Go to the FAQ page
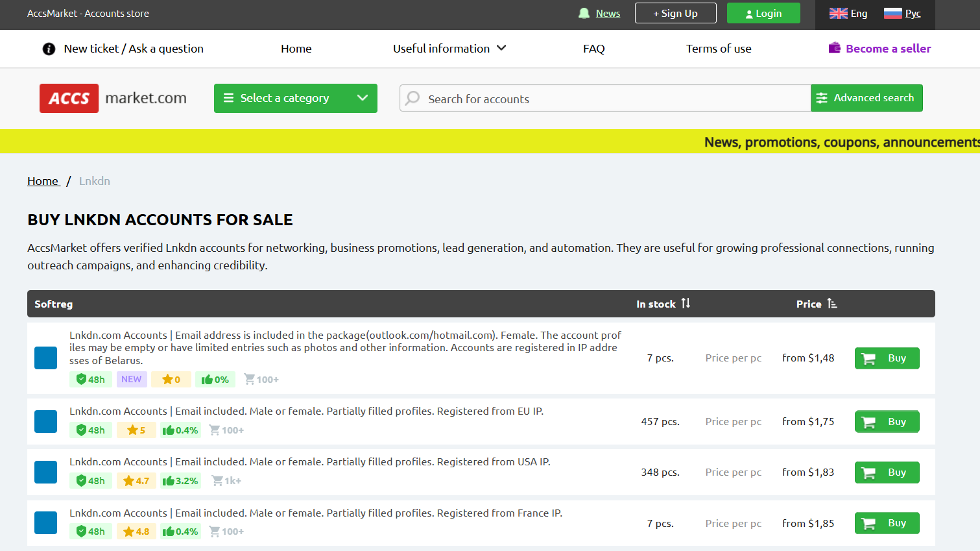Viewport: 980px width, 551px height. [593, 49]
